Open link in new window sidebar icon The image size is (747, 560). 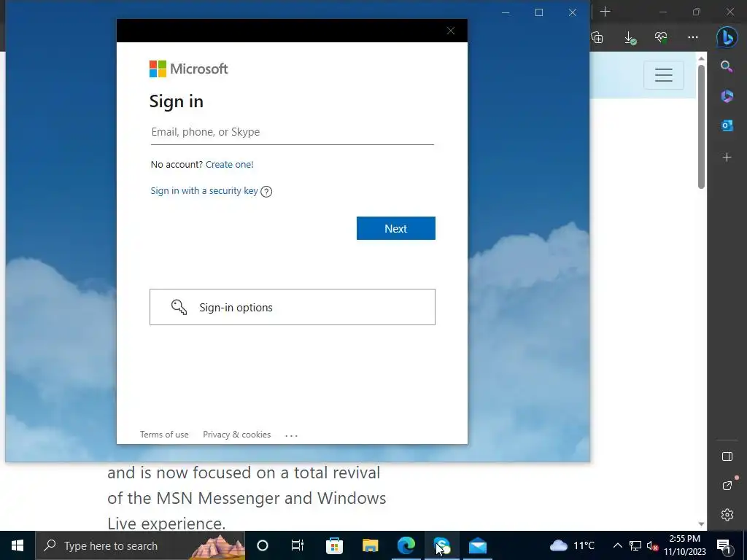point(727,486)
